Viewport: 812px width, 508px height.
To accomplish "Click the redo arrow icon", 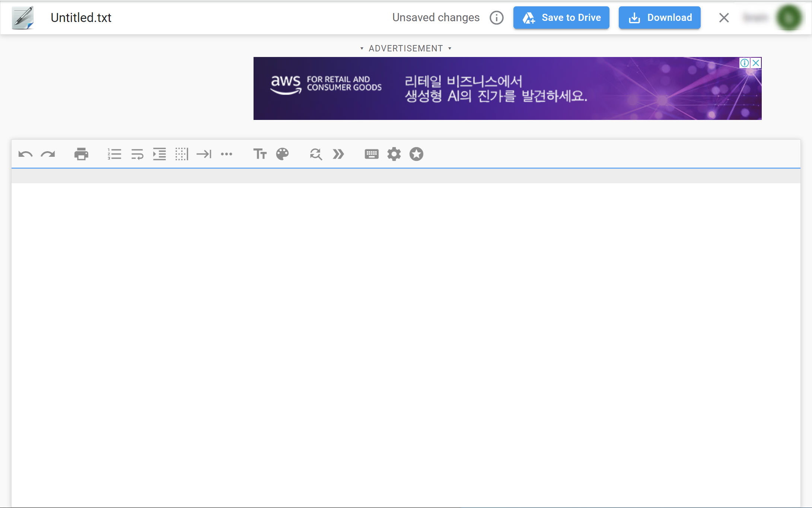I will (x=48, y=154).
